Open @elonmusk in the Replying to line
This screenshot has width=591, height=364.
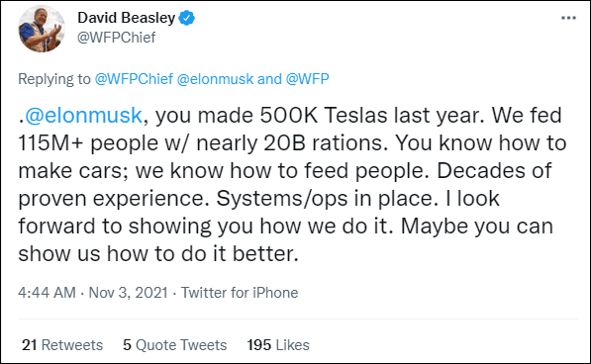[215, 79]
